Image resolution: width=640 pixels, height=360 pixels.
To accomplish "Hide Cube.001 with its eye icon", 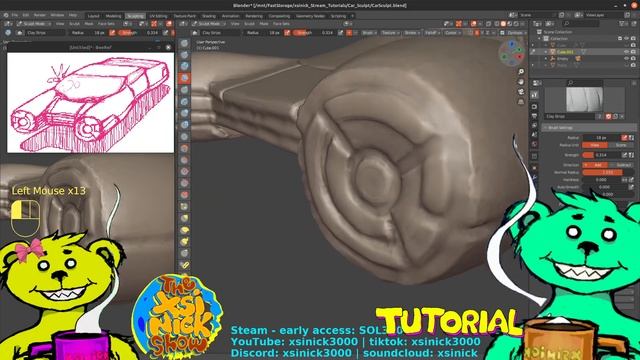I will (x=626, y=52).
